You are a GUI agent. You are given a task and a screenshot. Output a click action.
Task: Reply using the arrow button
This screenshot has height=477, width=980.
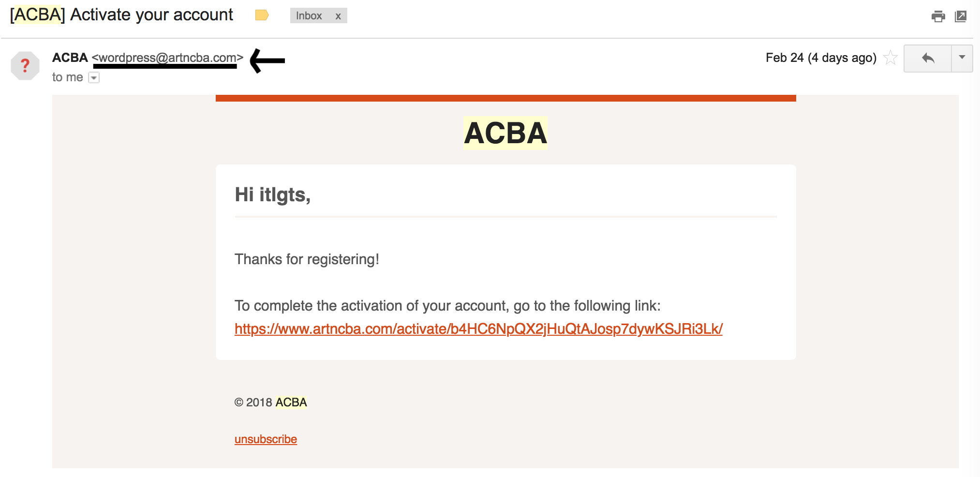click(x=928, y=59)
